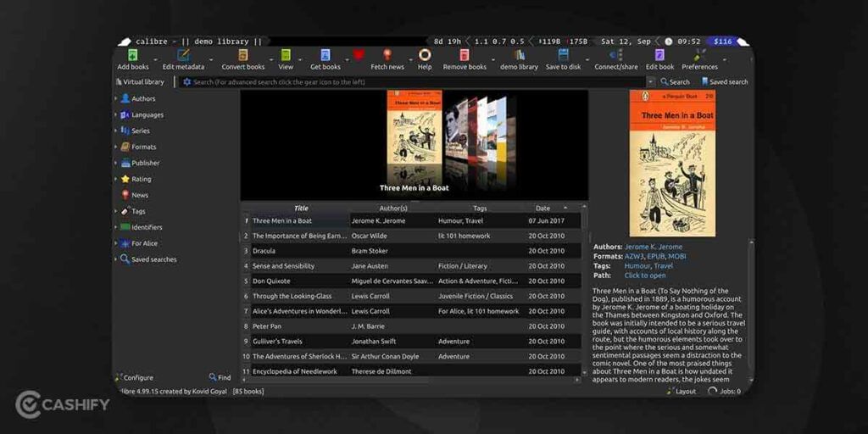Open the AZW3 format link
This screenshot has height=434, width=868.
634,256
